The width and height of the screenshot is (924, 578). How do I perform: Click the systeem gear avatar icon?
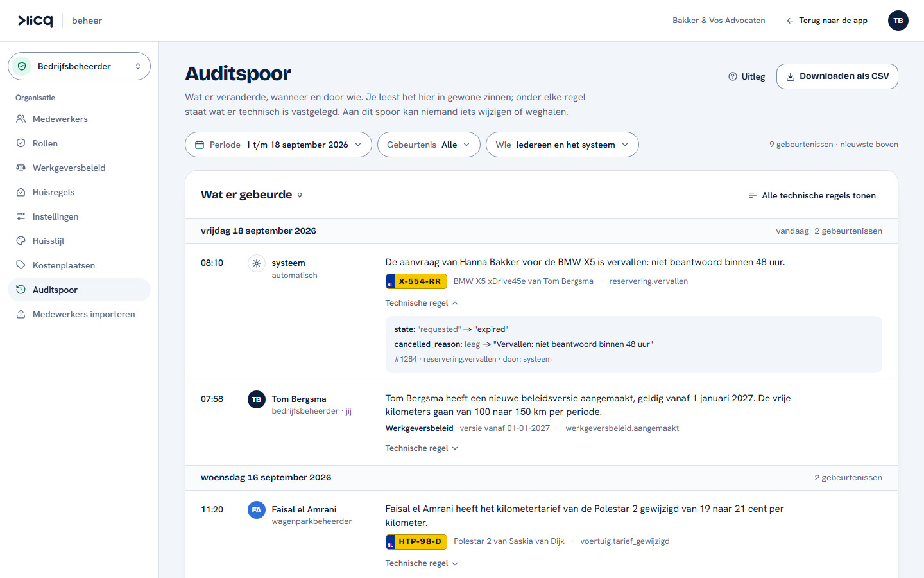[x=257, y=263]
